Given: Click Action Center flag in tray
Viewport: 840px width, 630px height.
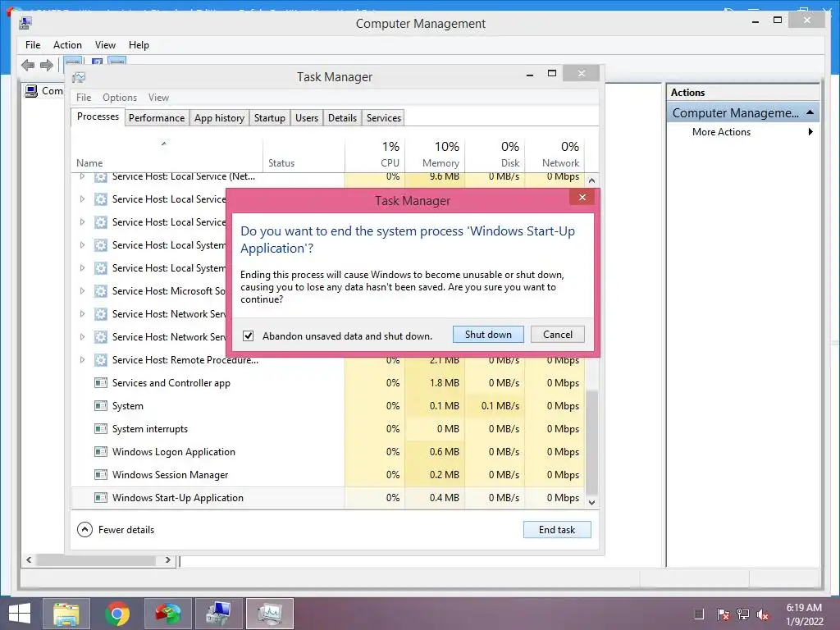Looking at the screenshot, I should coord(723,614).
